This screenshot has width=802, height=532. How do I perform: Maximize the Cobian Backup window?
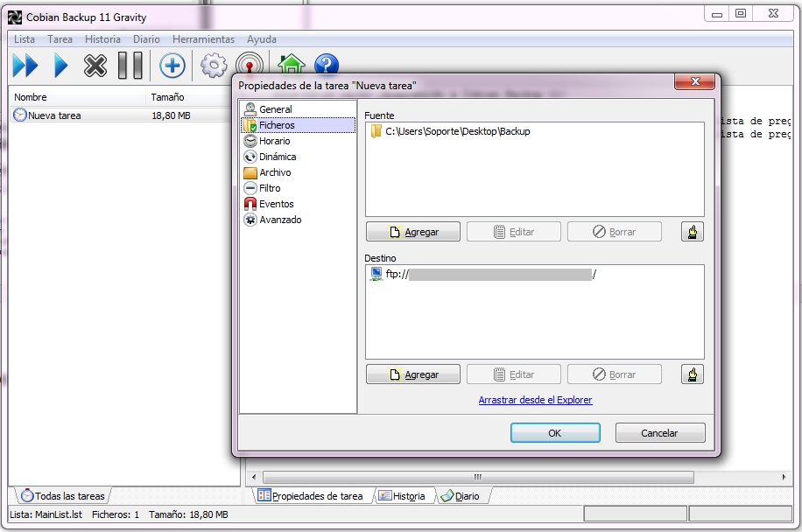pyautogui.click(x=741, y=14)
